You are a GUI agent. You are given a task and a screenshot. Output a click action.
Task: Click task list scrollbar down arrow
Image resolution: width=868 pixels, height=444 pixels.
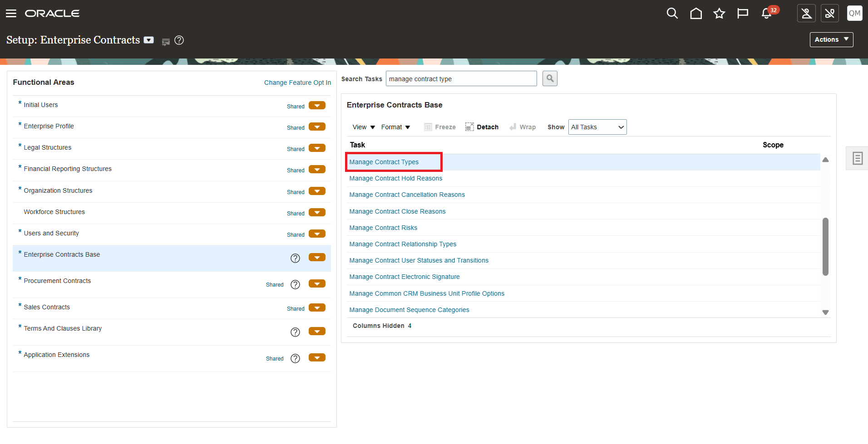pyautogui.click(x=825, y=312)
